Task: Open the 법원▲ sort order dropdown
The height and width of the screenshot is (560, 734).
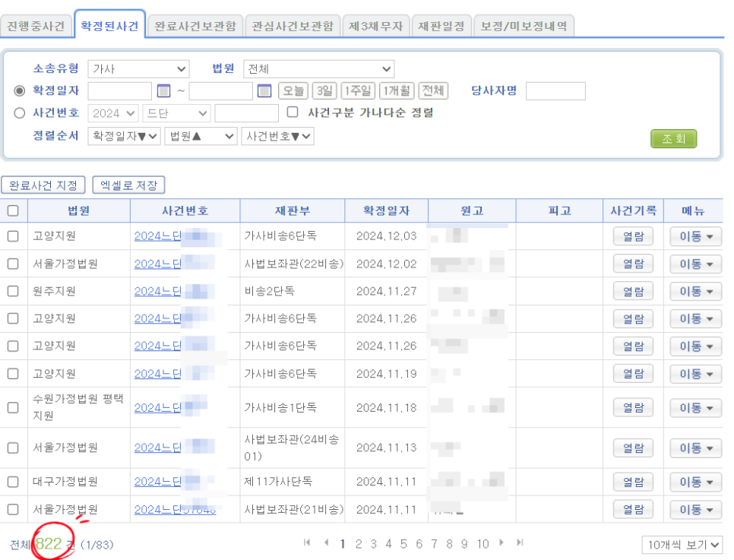Action: tap(201, 136)
